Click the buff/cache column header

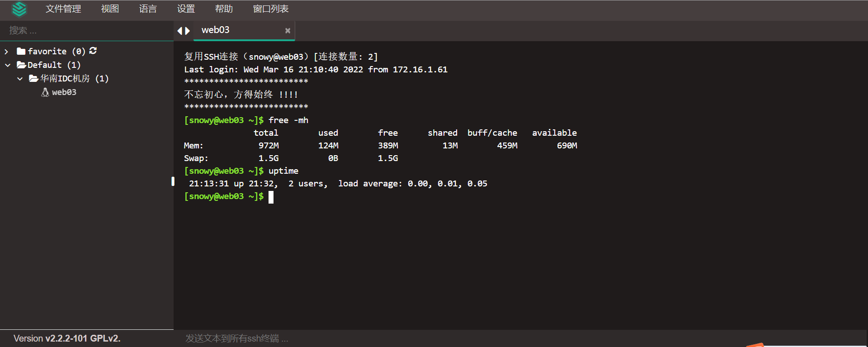tap(492, 133)
